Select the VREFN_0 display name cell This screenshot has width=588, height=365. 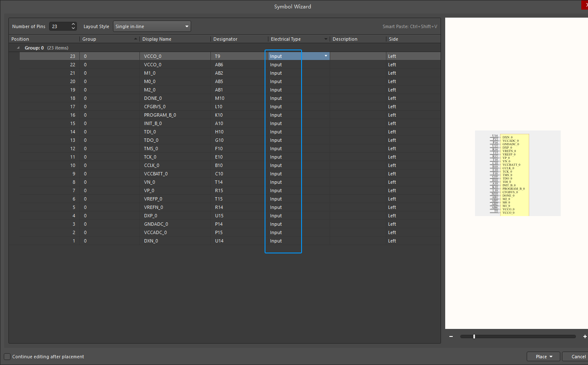click(x=175, y=207)
